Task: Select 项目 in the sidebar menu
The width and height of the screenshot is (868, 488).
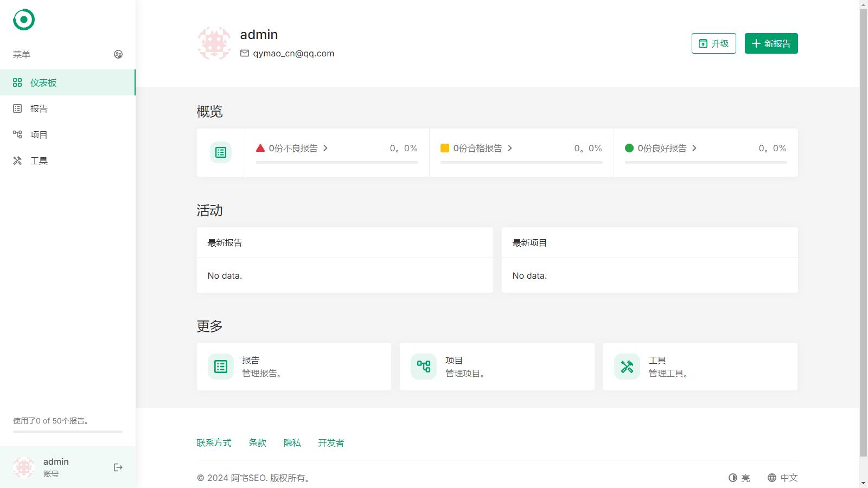Action: point(39,134)
